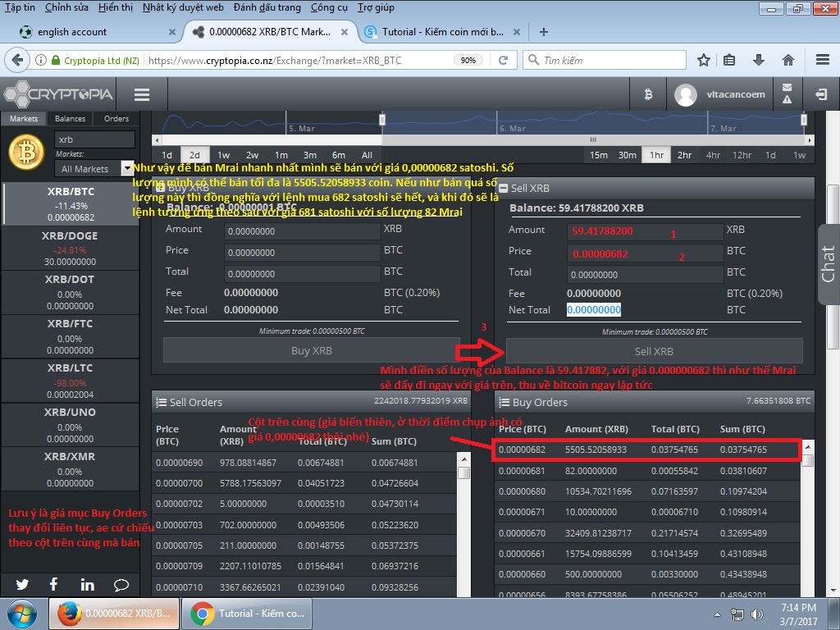Click buy order row 0.00000682
840x630 pixels.
coord(648,450)
